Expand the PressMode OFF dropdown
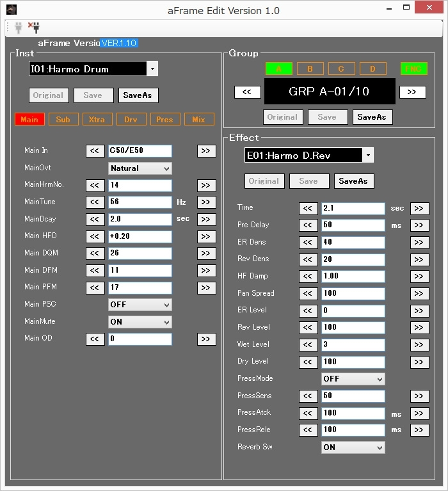The width and height of the screenshot is (448, 491). coord(353,379)
